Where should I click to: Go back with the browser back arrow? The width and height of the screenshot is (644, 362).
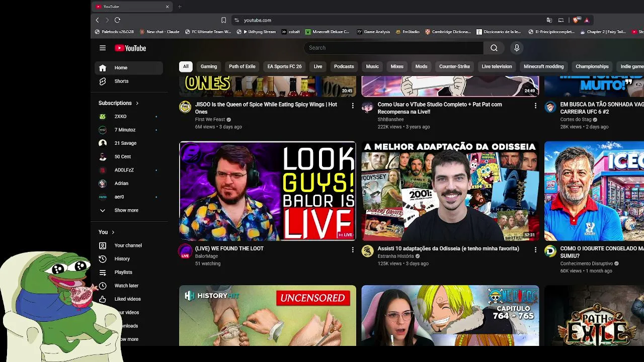[x=98, y=20]
